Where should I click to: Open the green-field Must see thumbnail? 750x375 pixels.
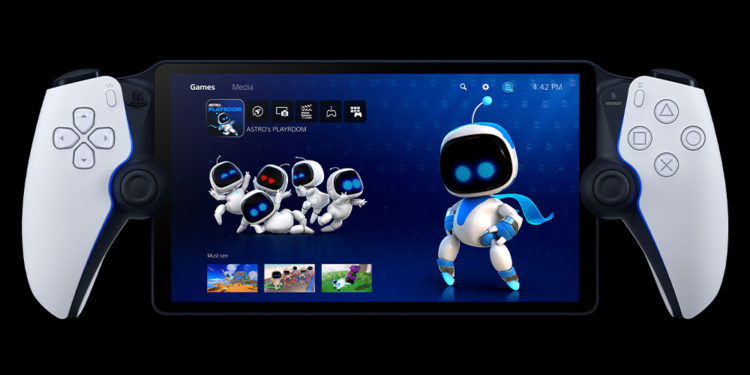[x=347, y=278]
